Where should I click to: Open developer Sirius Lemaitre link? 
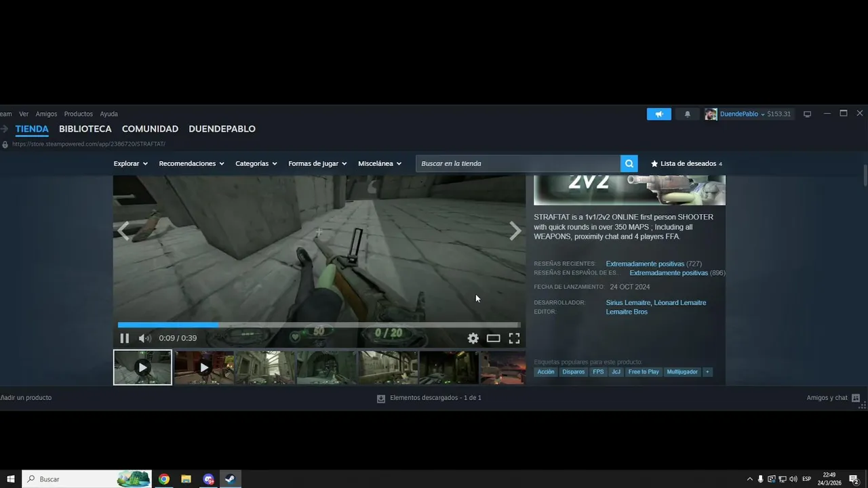[x=628, y=303]
